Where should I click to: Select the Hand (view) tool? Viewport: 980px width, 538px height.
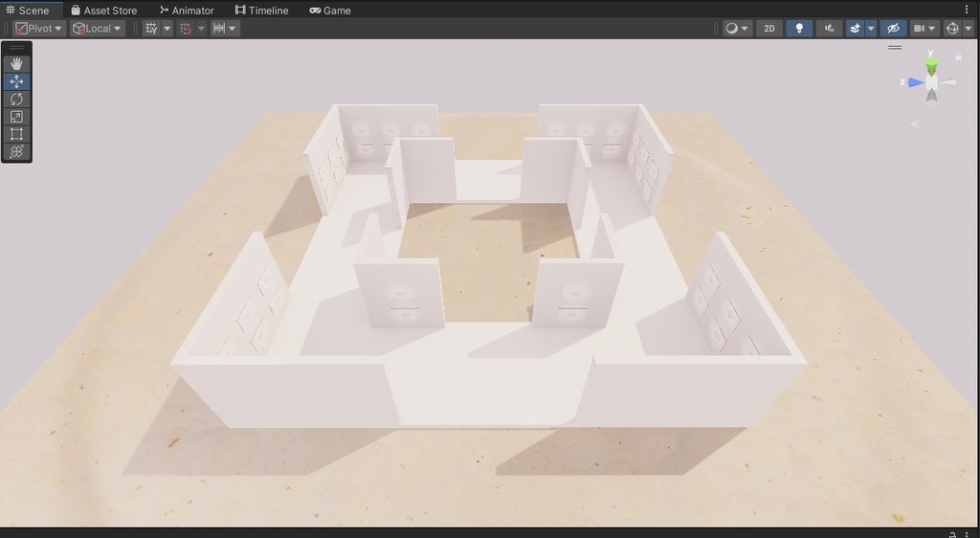coord(16,64)
